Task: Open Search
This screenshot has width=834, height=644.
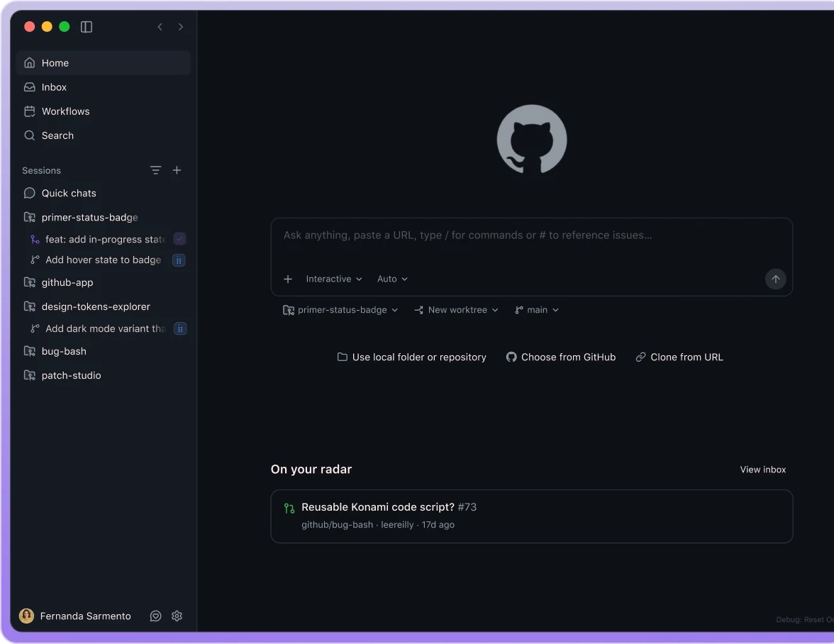Action: coord(104,135)
